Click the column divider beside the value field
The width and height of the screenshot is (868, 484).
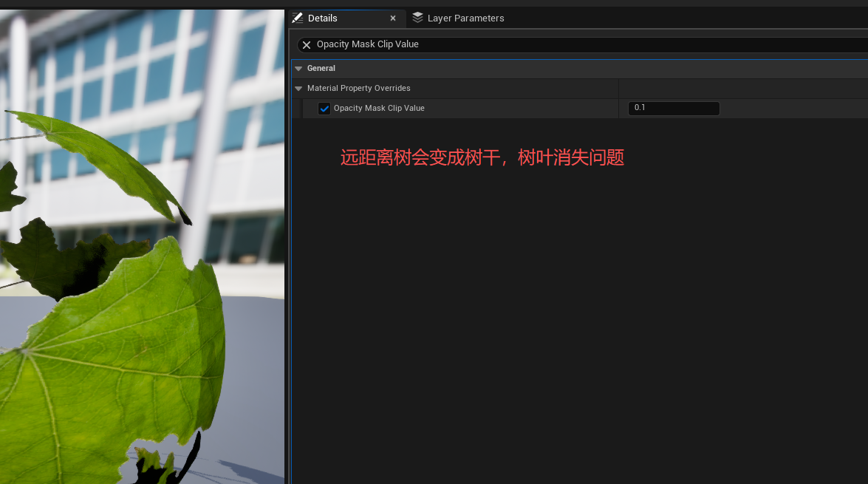click(x=618, y=109)
